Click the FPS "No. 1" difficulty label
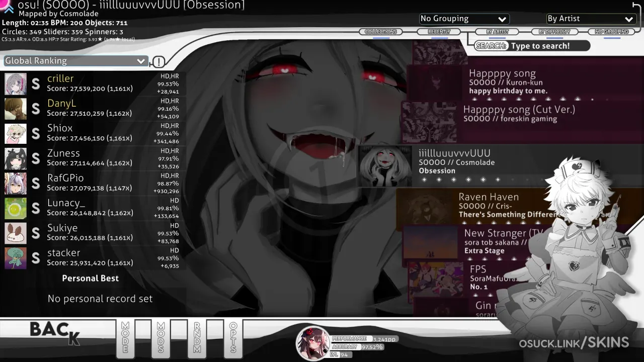The image size is (644, 362). [479, 287]
